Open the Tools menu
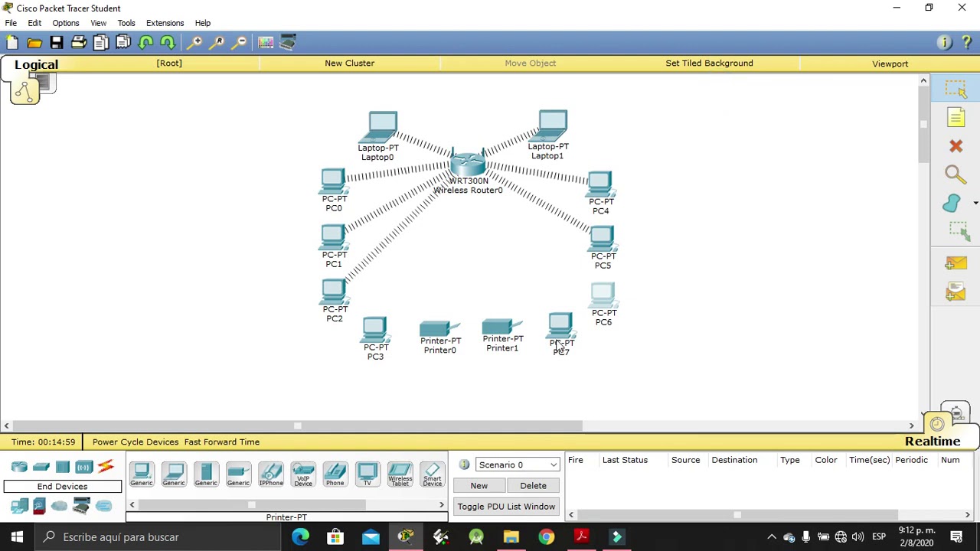 (126, 23)
